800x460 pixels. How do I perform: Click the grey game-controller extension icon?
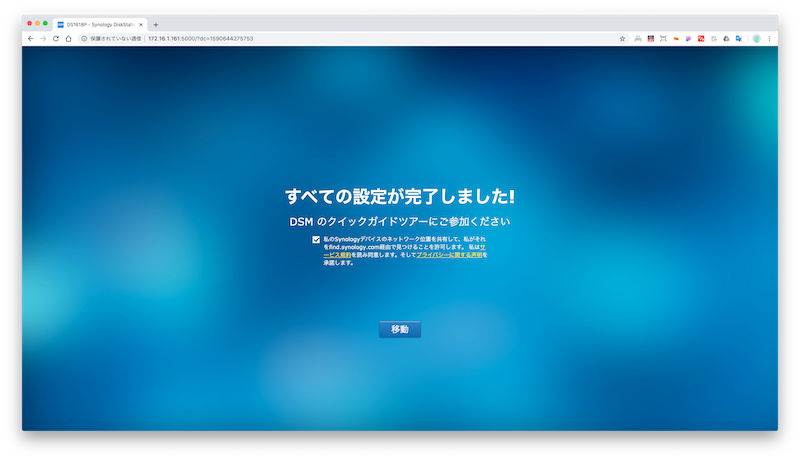point(638,39)
